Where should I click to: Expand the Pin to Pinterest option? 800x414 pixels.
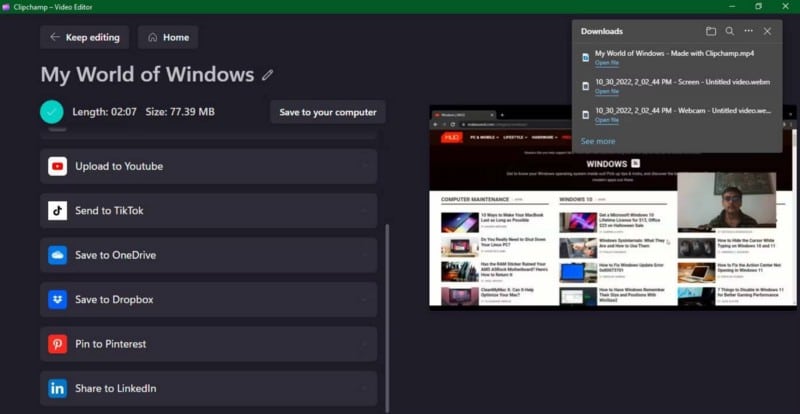209,344
